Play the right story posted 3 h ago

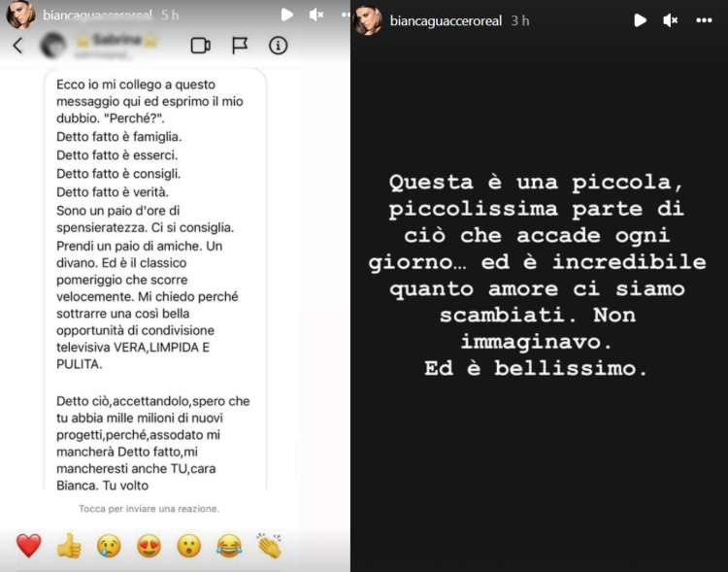coord(641,20)
